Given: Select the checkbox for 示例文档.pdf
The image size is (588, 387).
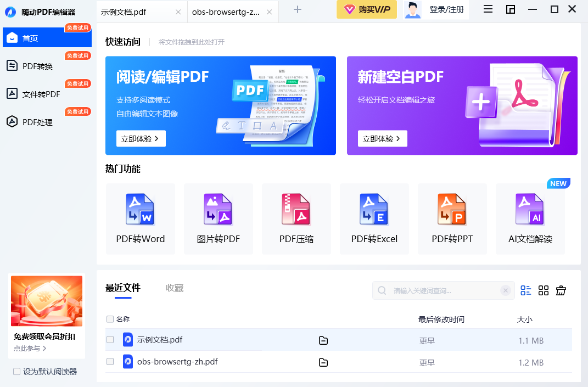Looking at the screenshot, I should 110,339.
